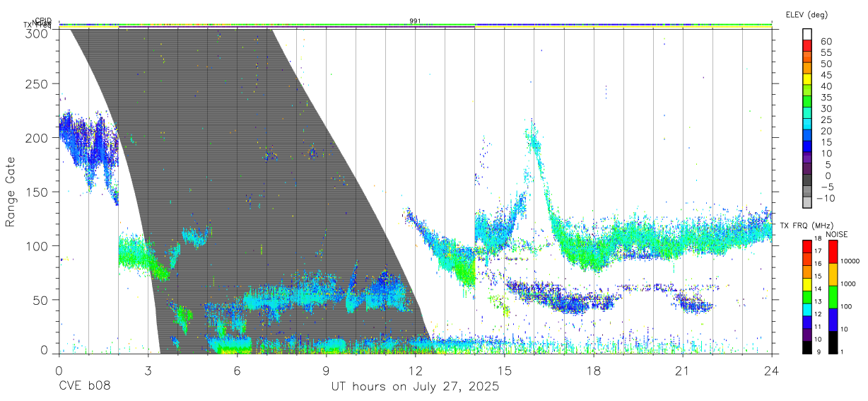Click the 'Range Gate' y-axis label

coord(11,192)
